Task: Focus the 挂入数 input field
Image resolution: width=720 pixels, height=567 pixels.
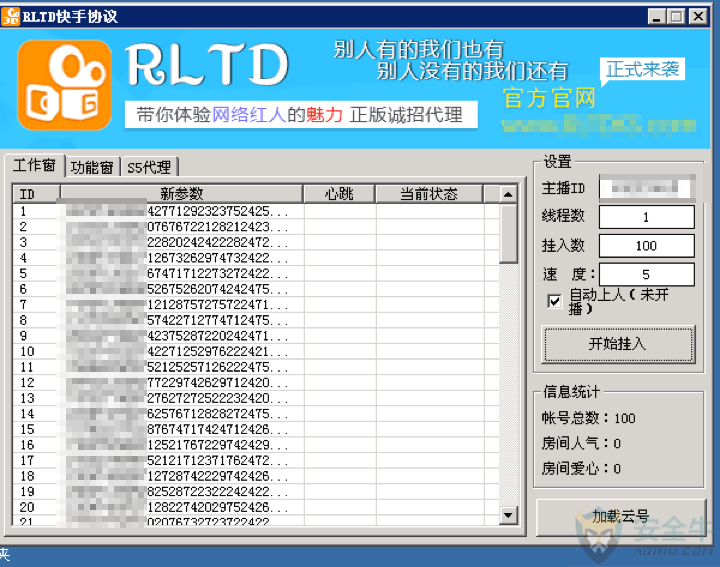Action: click(647, 246)
